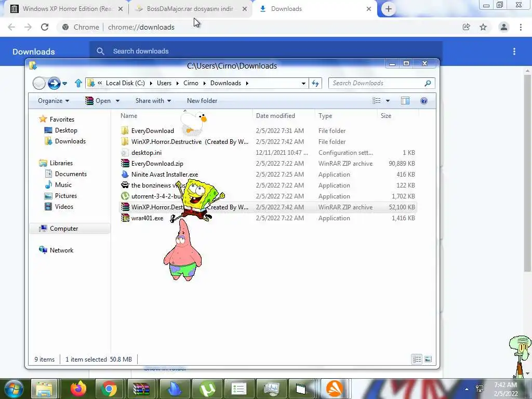Click Chrome's share page icon
The height and width of the screenshot is (399, 532).
[x=467, y=27]
